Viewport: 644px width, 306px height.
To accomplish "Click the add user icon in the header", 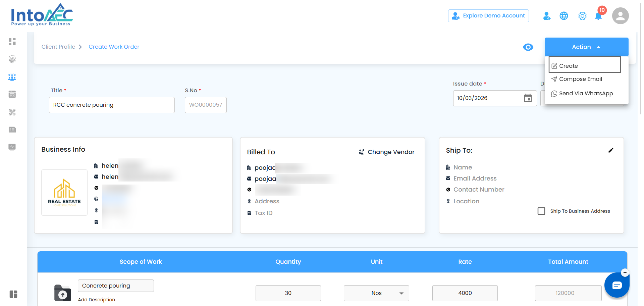I will [x=547, y=16].
